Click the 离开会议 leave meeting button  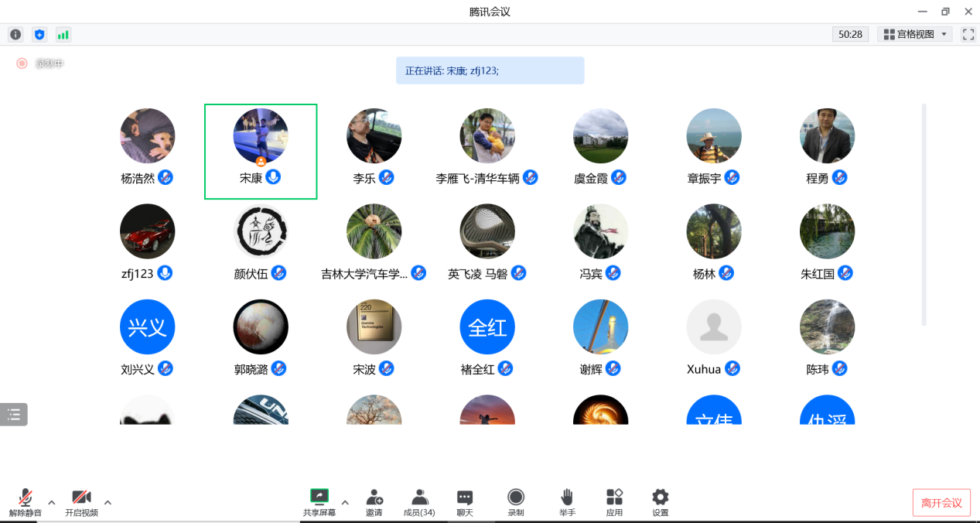coord(941,503)
